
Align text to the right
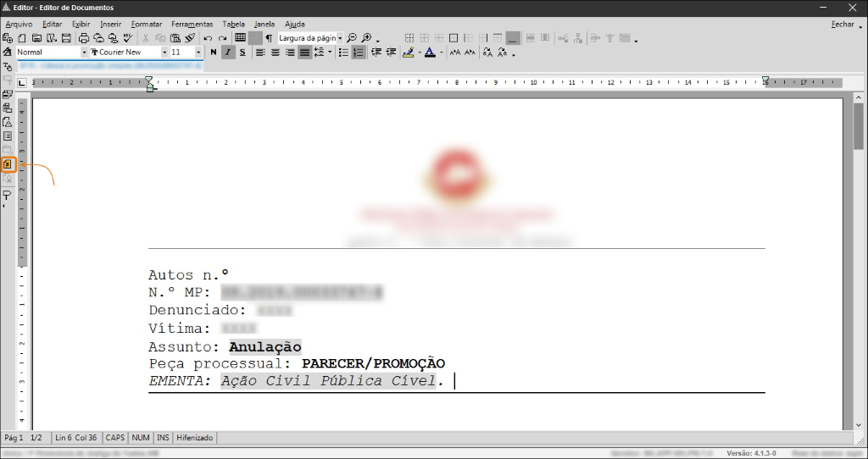coord(290,53)
